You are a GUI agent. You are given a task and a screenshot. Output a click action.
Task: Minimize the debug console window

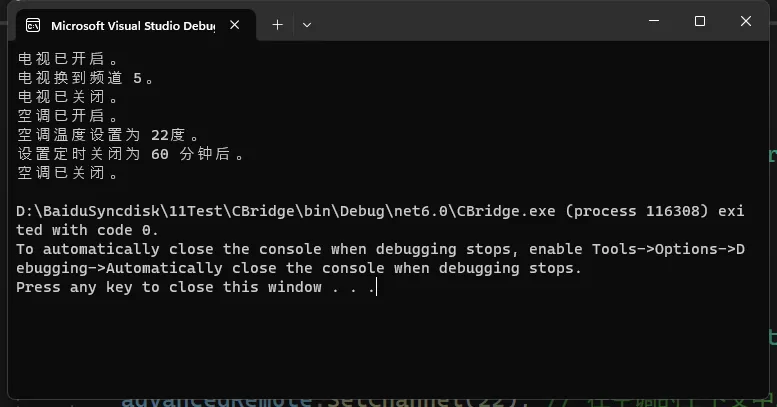click(x=654, y=21)
